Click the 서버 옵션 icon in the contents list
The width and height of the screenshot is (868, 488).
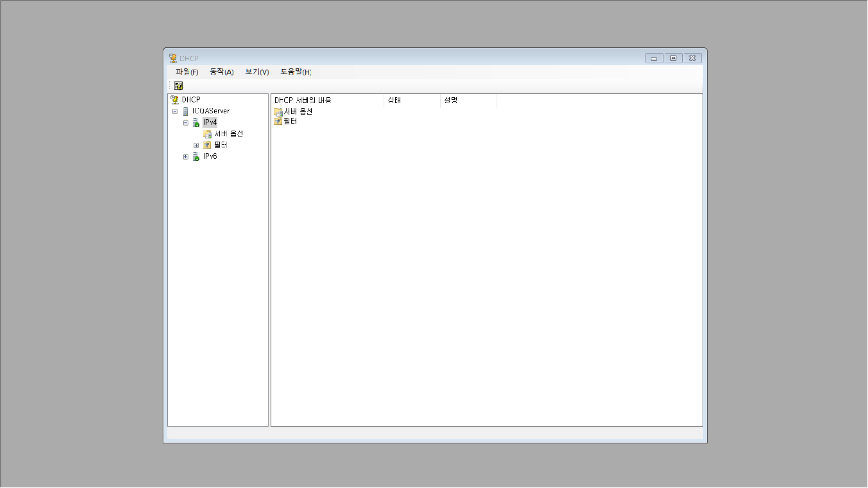tap(278, 112)
